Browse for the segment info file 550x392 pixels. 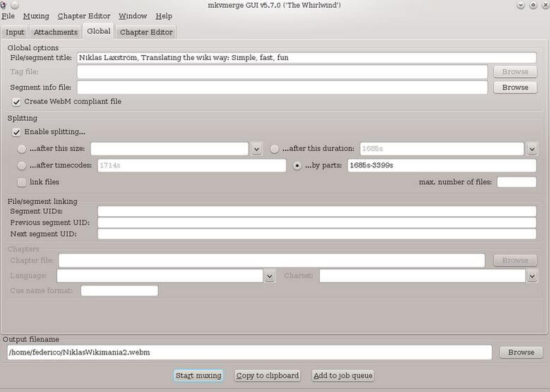(x=515, y=88)
